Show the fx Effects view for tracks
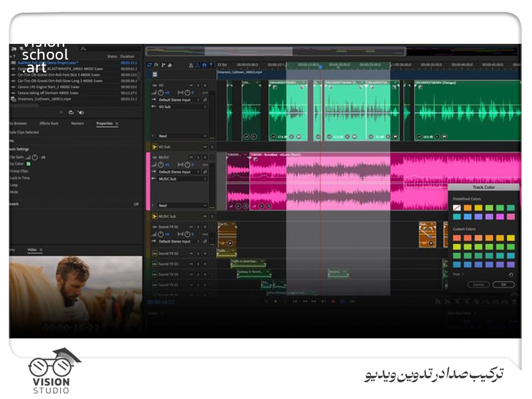This screenshot has height=399, width=532. (157, 65)
